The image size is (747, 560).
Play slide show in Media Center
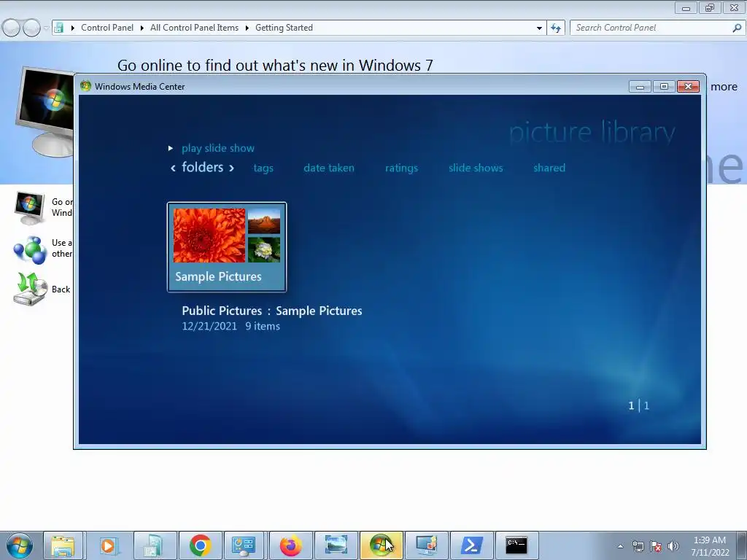click(217, 148)
